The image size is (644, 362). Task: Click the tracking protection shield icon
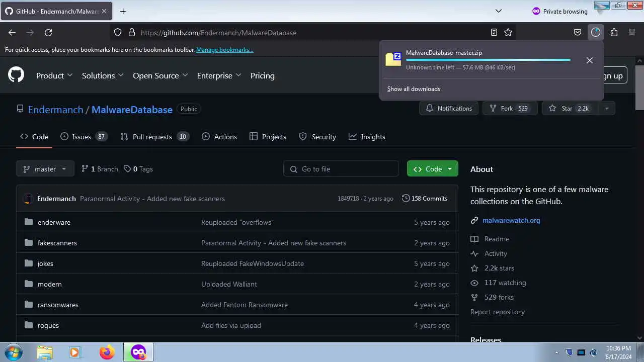[118, 32]
